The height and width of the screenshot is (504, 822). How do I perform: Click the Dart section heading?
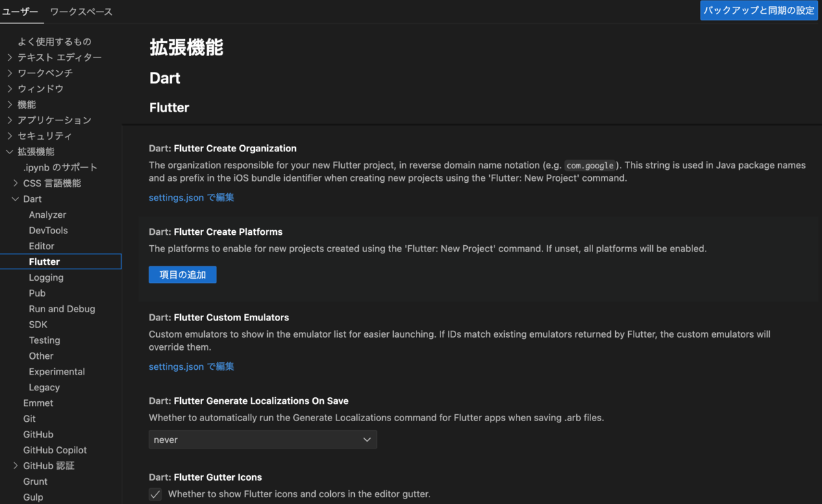click(x=165, y=78)
